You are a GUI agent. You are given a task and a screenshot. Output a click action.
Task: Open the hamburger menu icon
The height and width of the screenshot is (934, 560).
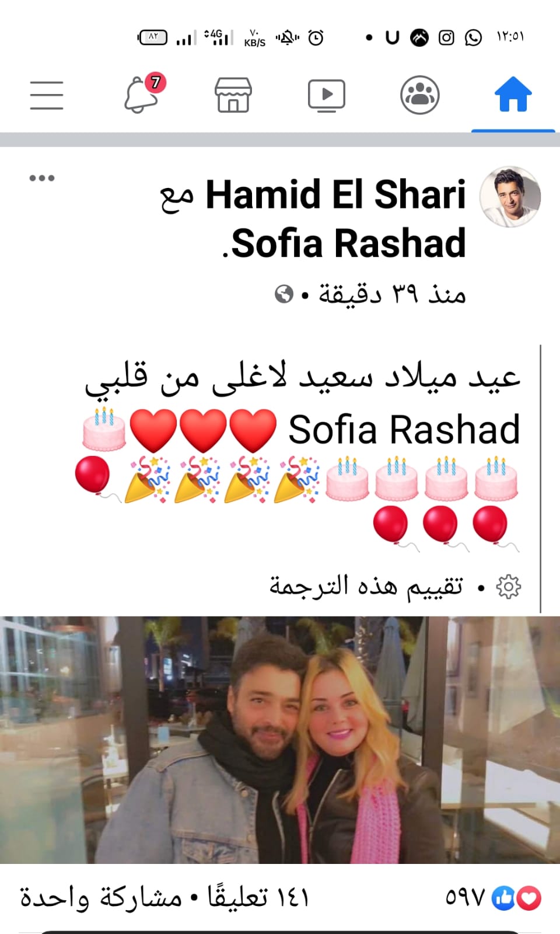coord(47,95)
